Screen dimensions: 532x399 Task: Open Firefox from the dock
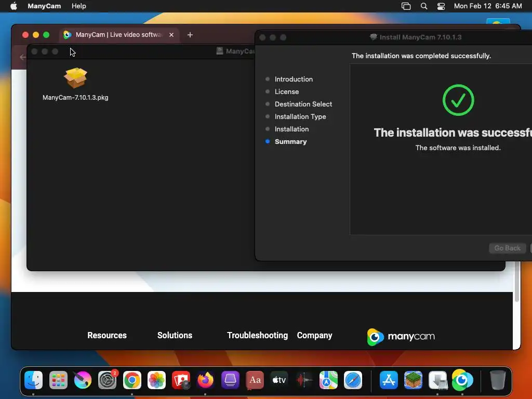(x=206, y=380)
